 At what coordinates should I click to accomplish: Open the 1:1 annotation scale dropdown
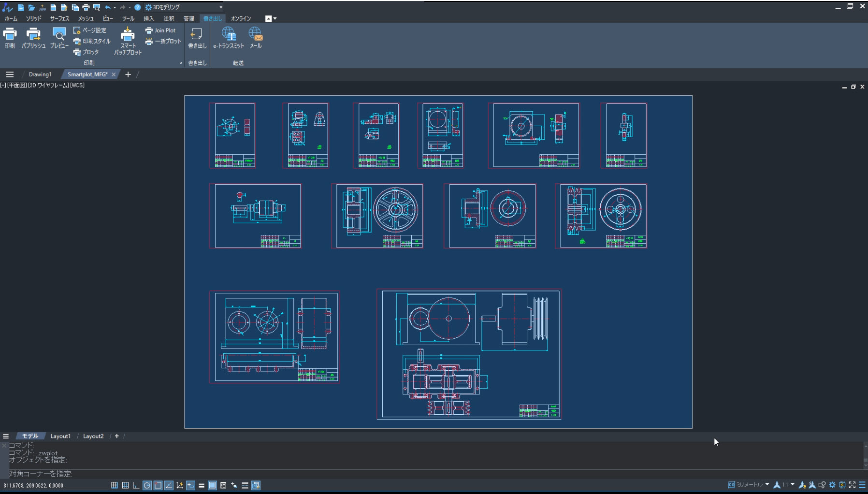(x=793, y=484)
